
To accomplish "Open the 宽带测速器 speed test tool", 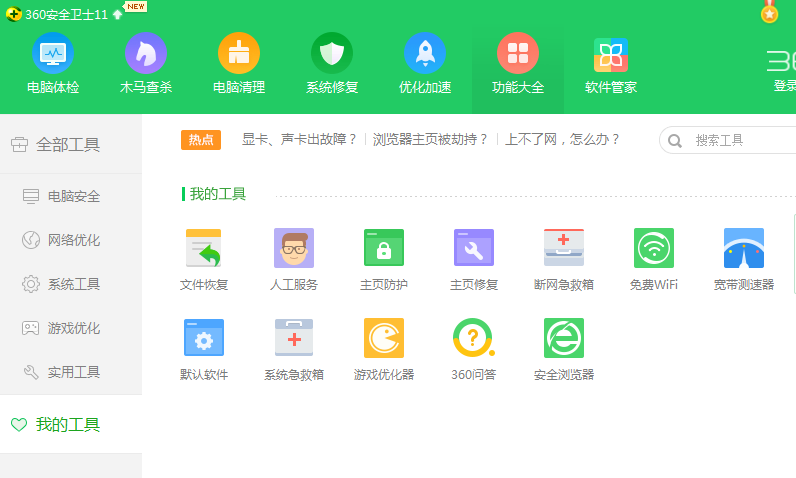I will [x=744, y=259].
